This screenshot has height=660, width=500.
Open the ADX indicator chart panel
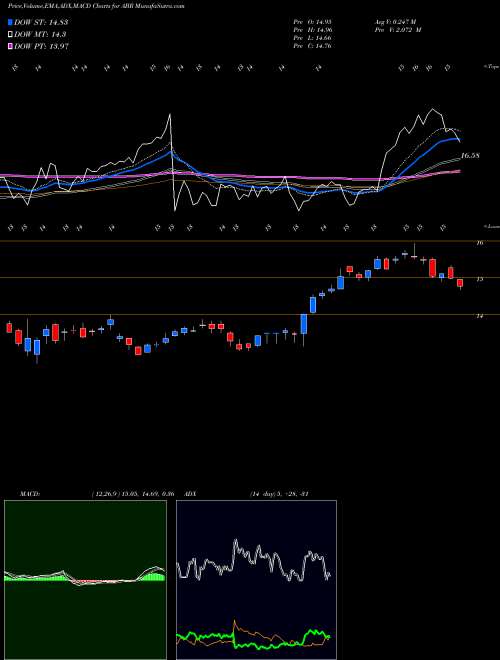click(x=256, y=580)
